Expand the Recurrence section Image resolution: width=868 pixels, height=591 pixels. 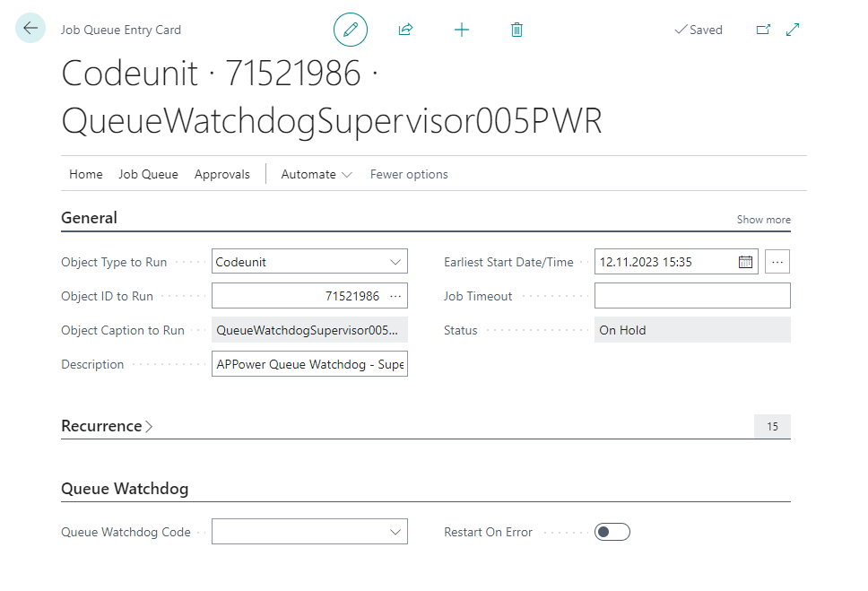coord(107,426)
